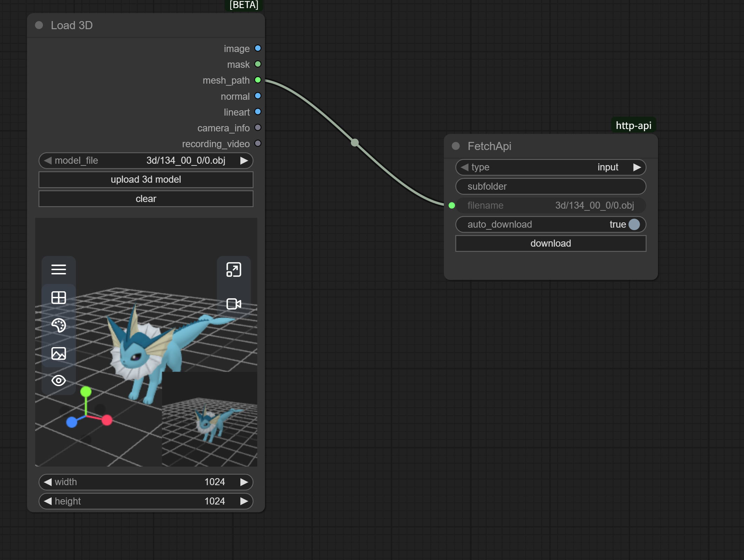Click the width value 1024
The image size is (744, 560).
click(x=214, y=482)
